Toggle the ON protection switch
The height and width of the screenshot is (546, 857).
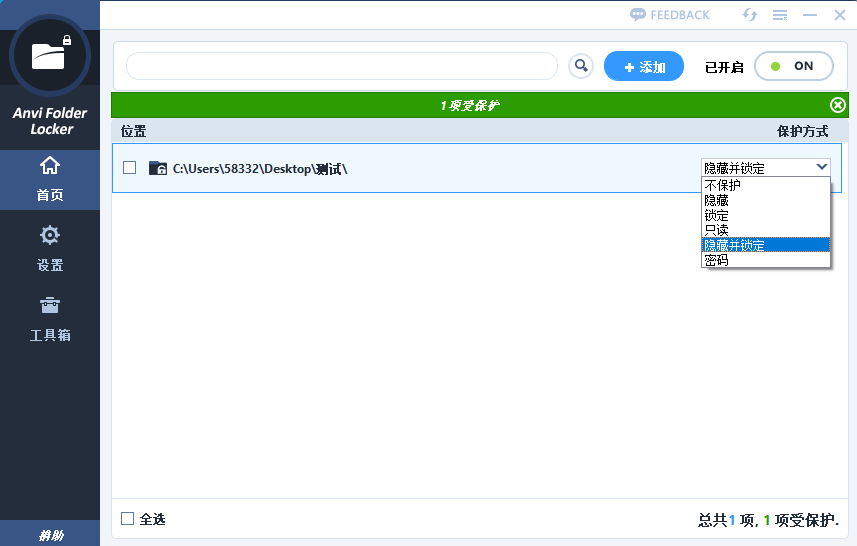794,66
